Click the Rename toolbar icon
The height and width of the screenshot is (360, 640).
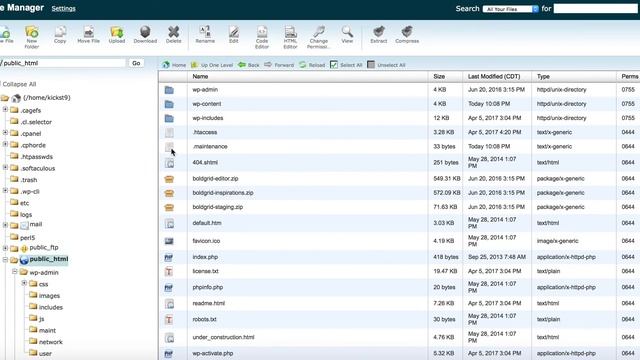click(x=205, y=31)
